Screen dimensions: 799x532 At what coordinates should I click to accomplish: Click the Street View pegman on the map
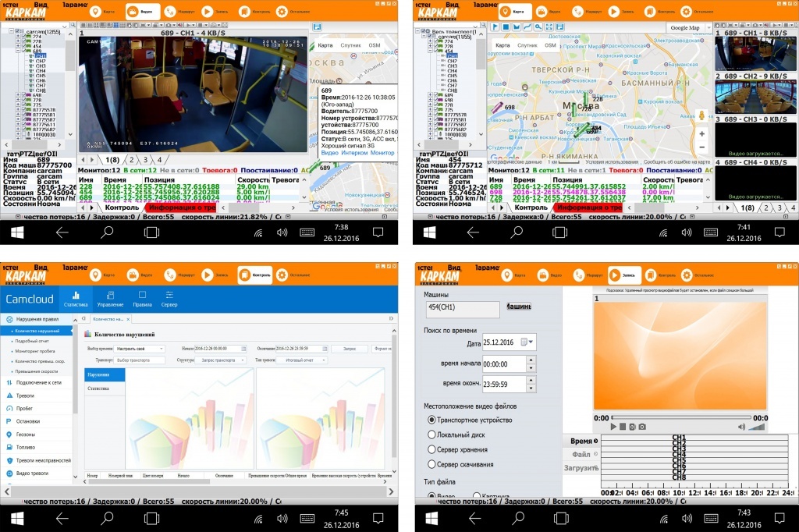click(x=701, y=115)
